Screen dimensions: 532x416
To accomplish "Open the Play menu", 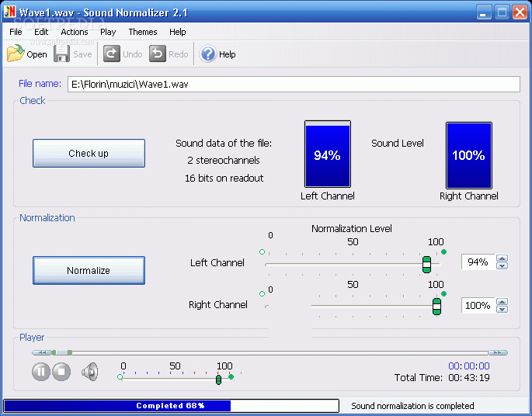I will tap(108, 32).
